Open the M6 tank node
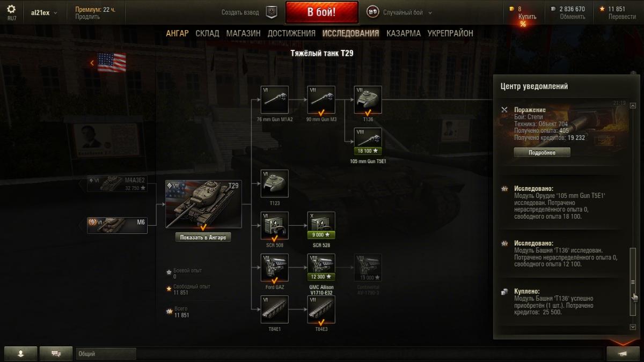Screen dimensions: 644x362 click(x=118, y=225)
